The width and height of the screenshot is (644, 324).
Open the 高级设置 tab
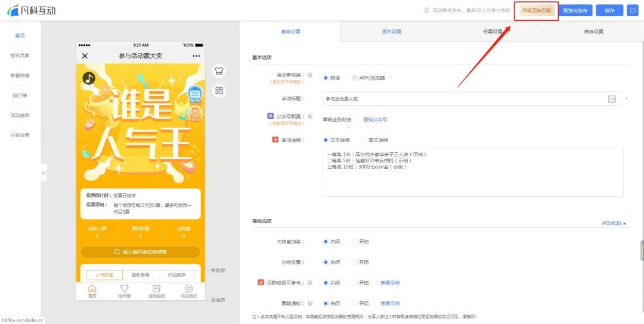593,31
